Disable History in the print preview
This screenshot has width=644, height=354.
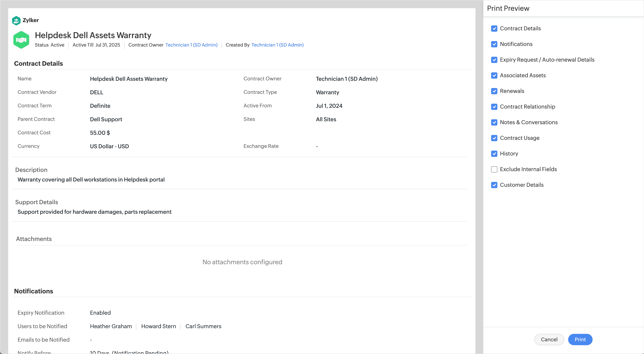point(494,154)
